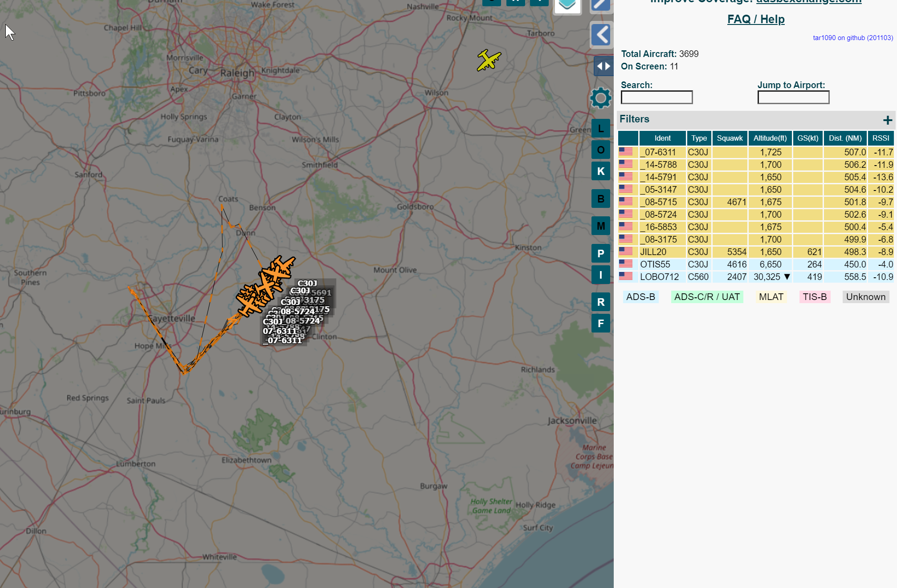
Task: Select the yellow aircraft near Tarboro
Action: tap(489, 60)
